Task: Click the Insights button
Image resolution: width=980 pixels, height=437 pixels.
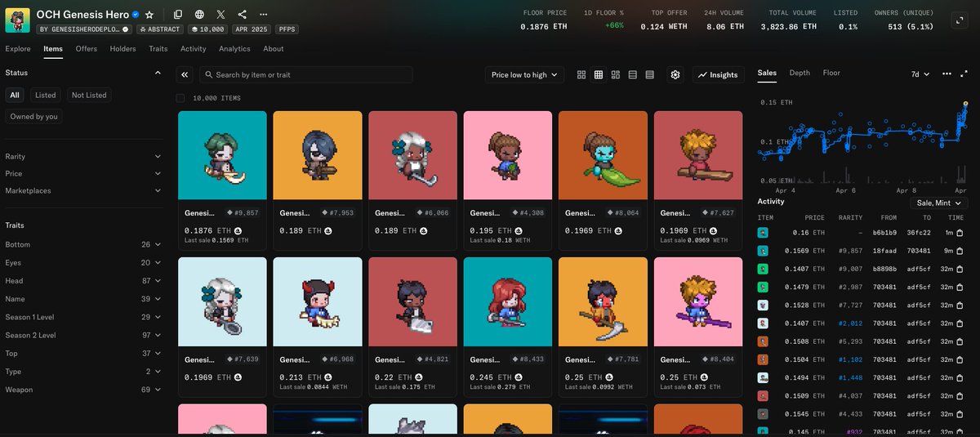Action: [718, 75]
